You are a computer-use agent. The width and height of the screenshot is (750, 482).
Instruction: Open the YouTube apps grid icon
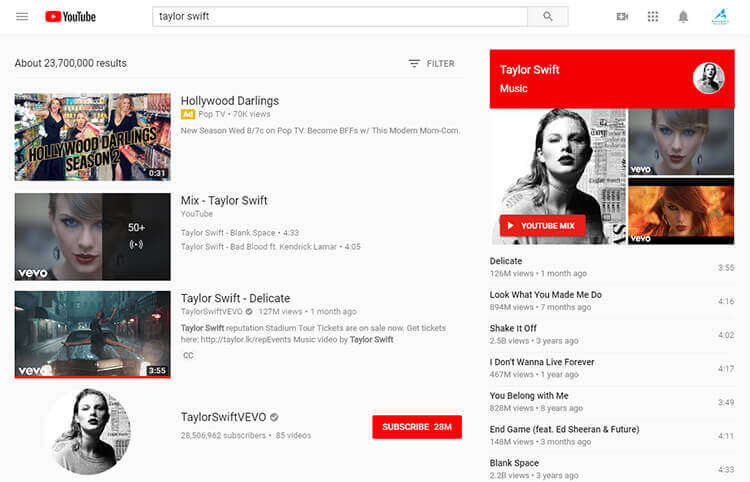coord(653,17)
